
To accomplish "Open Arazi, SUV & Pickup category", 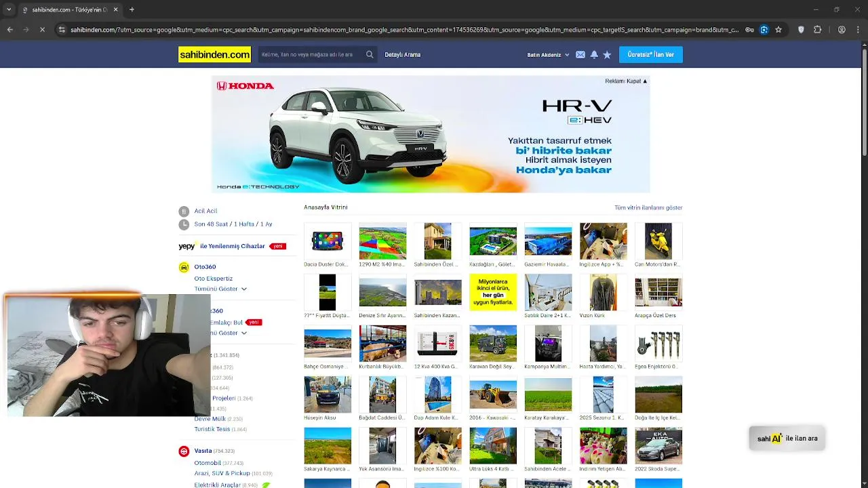I will coord(222,473).
